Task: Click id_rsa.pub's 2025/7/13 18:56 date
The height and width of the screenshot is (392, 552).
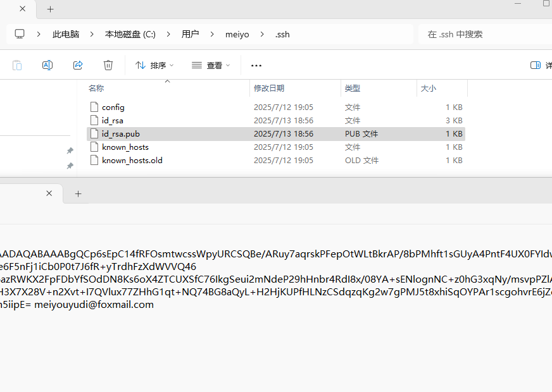Action: [x=284, y=134]
